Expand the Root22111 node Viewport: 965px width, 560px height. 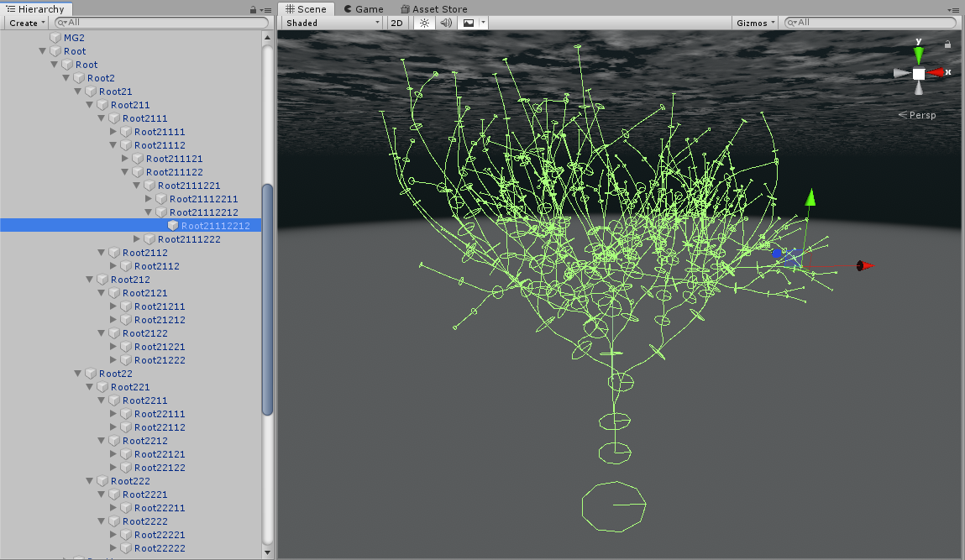point(113,414)
